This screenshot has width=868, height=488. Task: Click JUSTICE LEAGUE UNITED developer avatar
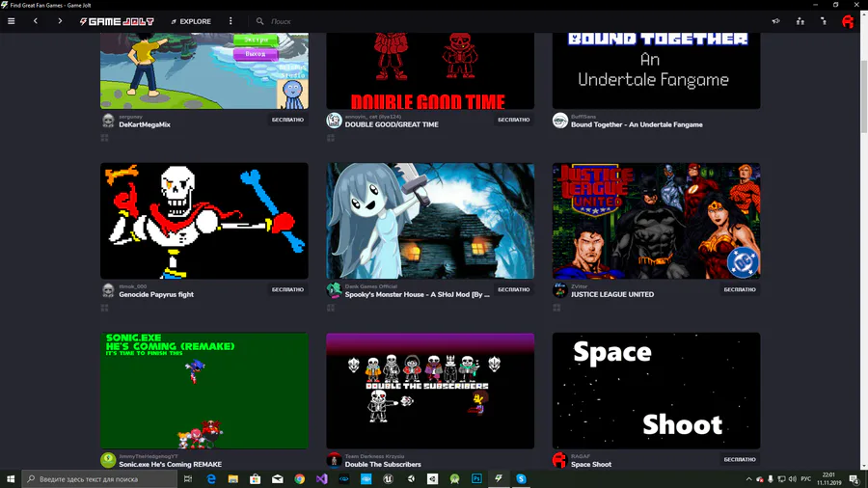click(x=559, y=290)
